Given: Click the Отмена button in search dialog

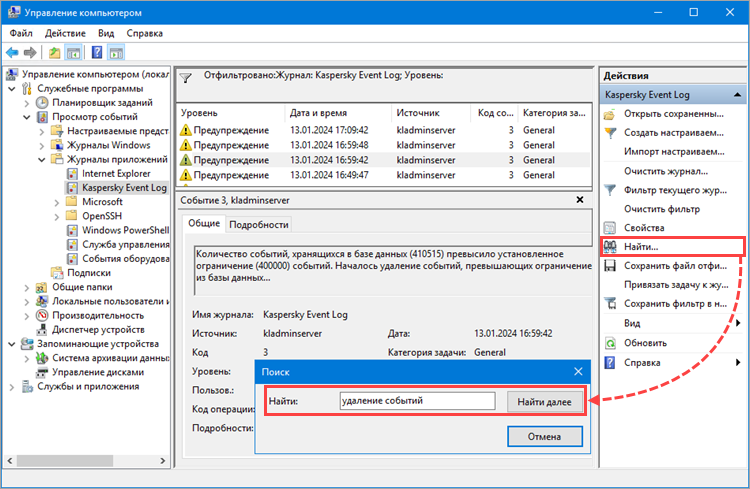Looking at the screenshot, I should coord(545,436).
